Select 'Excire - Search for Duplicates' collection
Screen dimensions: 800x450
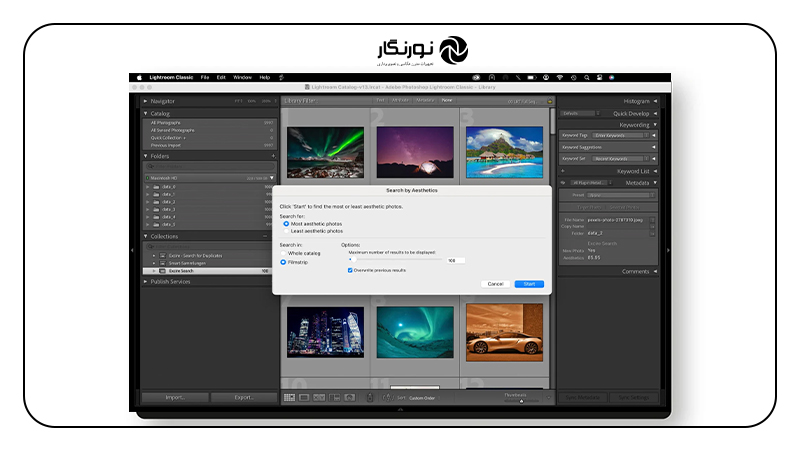195,256
